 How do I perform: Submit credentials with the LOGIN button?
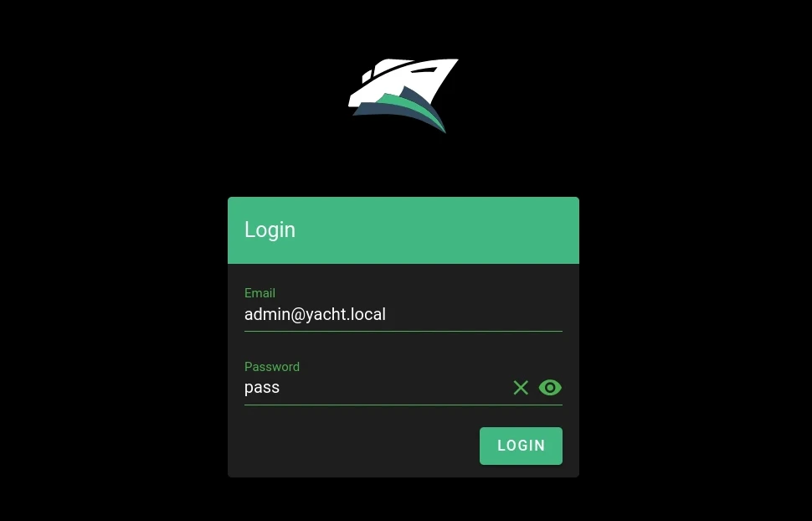(x=521, y=446)
